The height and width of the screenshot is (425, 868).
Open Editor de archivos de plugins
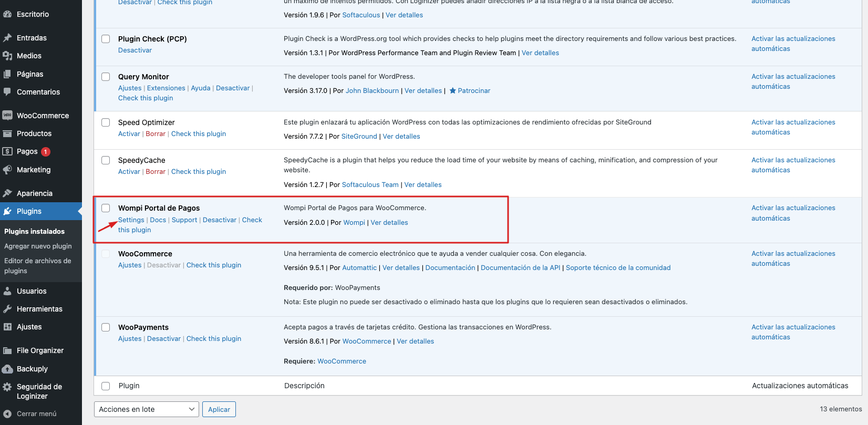(37, 266)
